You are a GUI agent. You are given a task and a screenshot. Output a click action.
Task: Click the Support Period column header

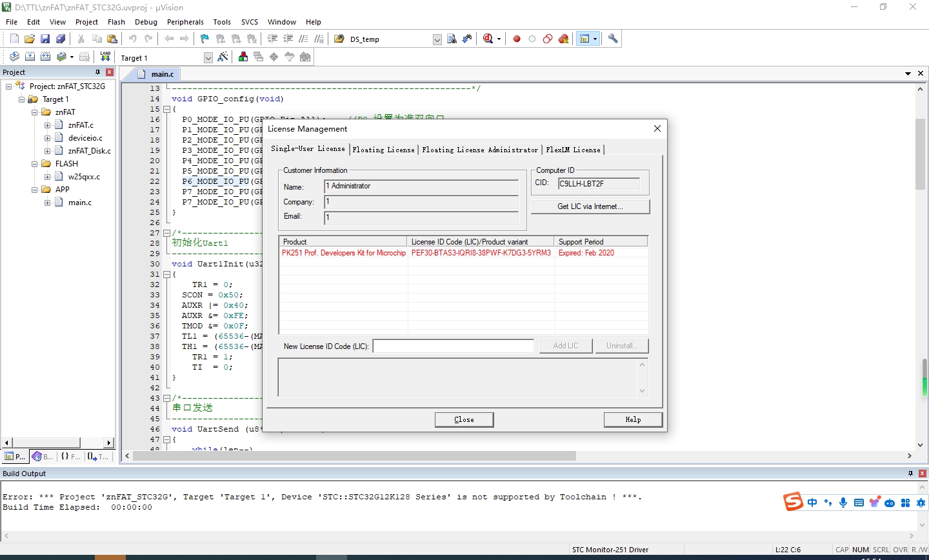click(601, 241)
